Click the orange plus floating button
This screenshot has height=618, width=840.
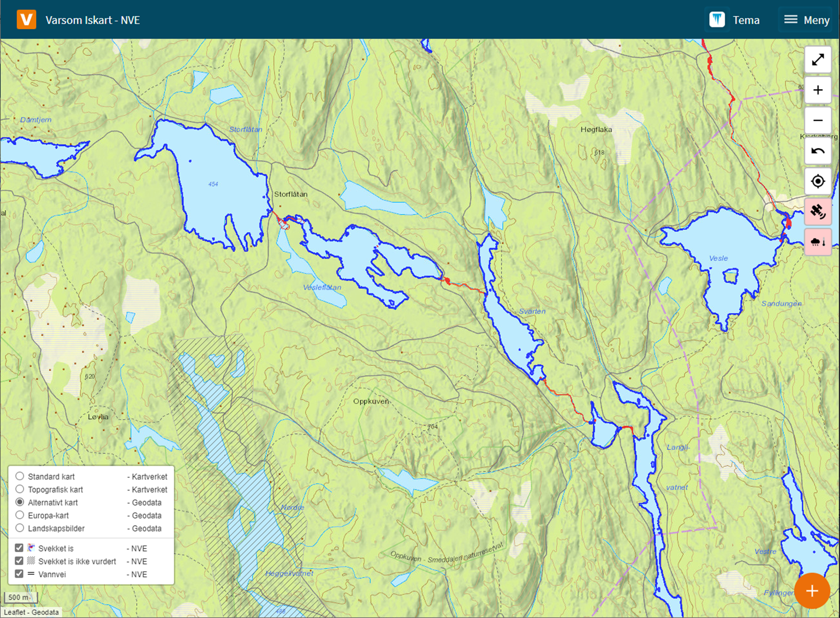[x=812, y=591]
